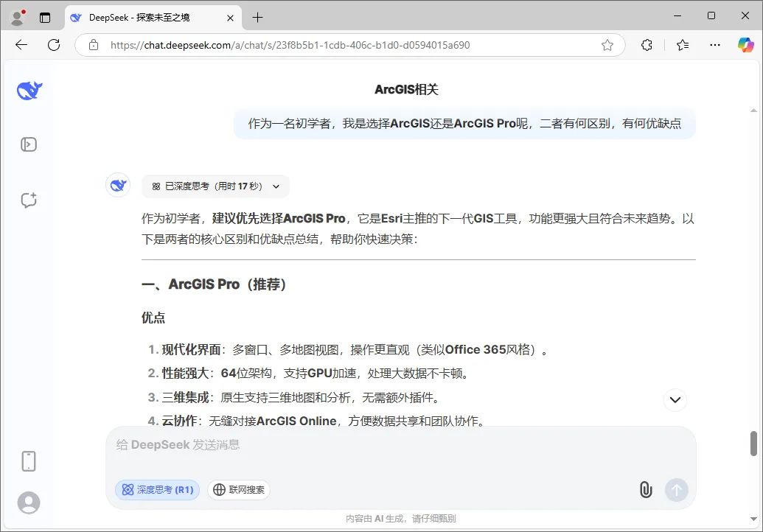763x532 pixels.
Task: Open tab actions menu icon
Action: click(45, 18)
